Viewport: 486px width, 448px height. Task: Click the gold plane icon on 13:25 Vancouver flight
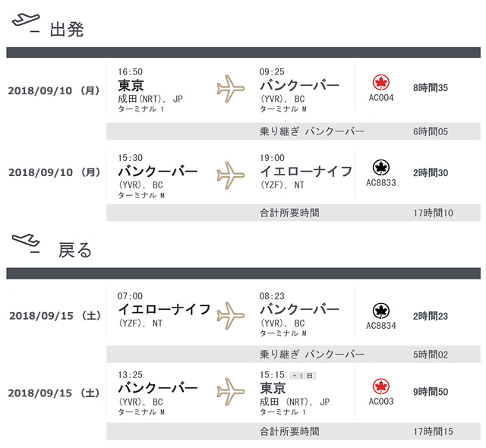(231, 392)
